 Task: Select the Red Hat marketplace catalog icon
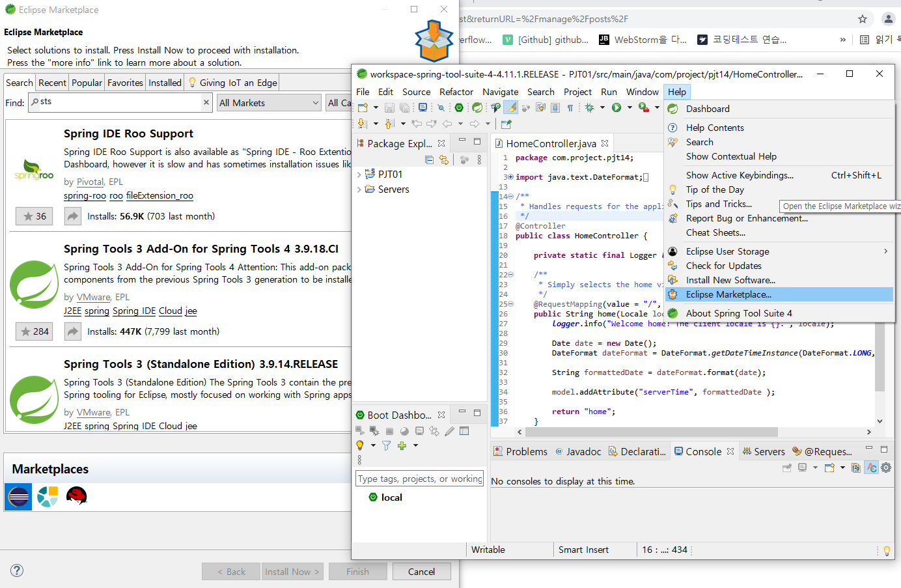pyautogui.click(x=77, y=496)
